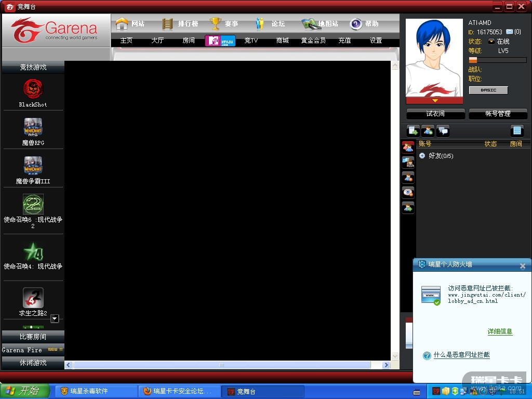This screenshot has width=532, height=399.
Task: Go to the 充值 tab
Action: coord(345,41)
